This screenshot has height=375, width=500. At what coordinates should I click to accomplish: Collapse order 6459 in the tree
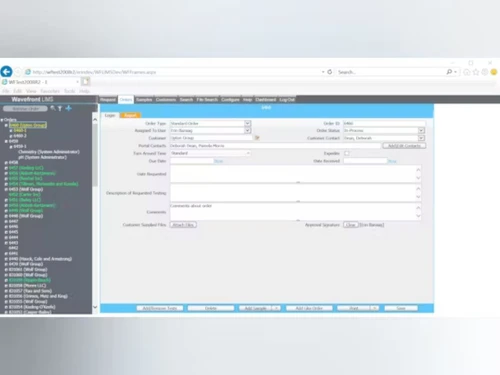6,141
